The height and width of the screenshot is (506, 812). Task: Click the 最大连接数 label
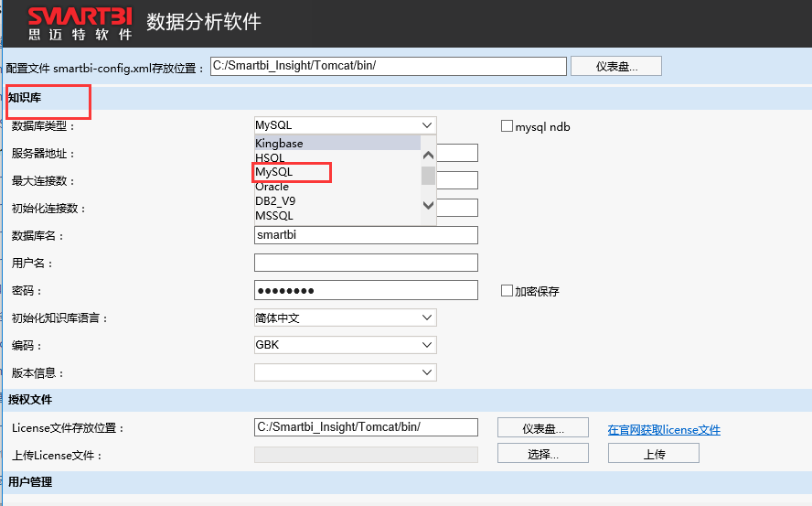[x=44, y=181]
